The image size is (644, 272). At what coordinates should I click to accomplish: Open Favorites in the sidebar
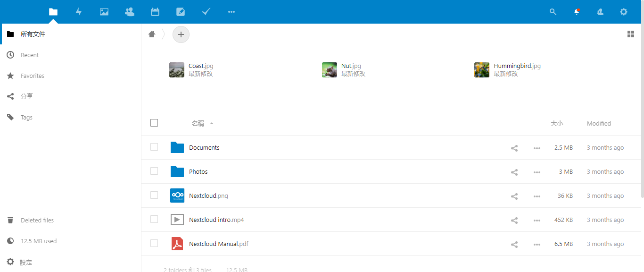click(x=71, y=76)
